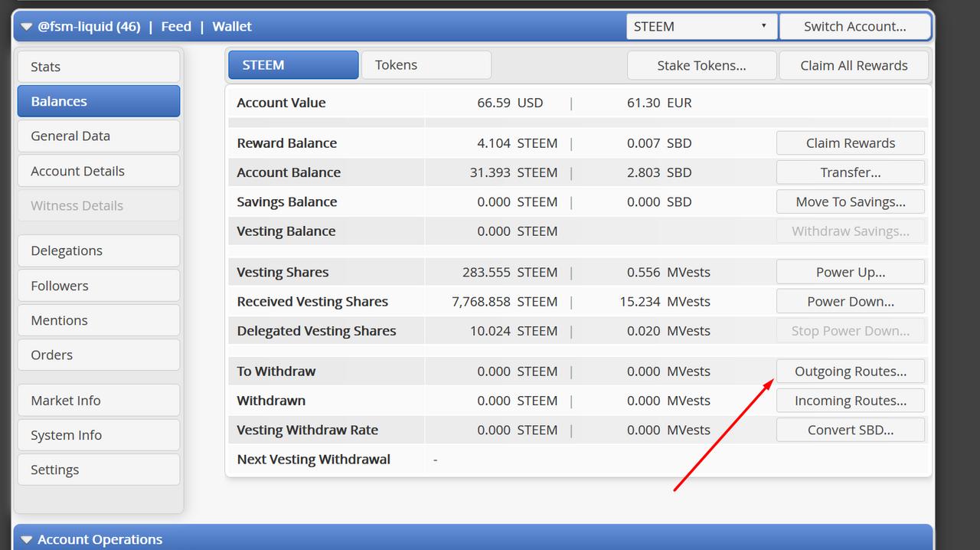
Task: Open the Wallet link in header
Action: click(232, 27)
